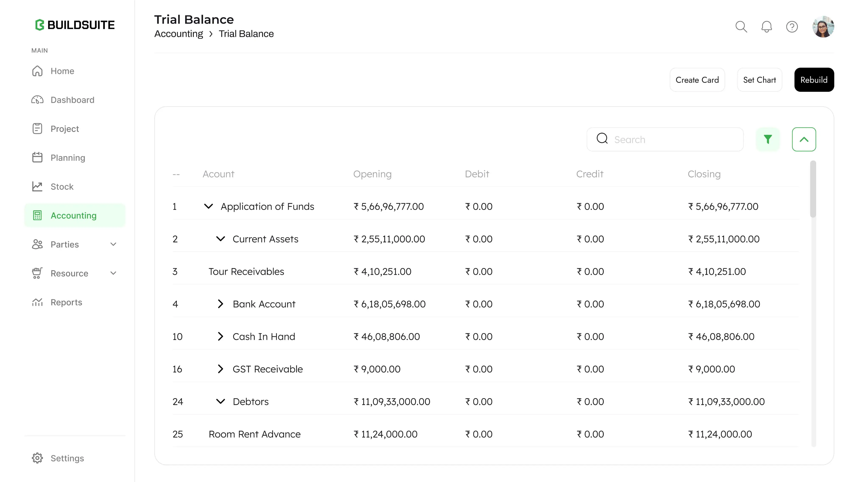Image resolution: width=868 pixels, height=482 pixels.
Task: Open the Reports section
Action: pos(66,302)
